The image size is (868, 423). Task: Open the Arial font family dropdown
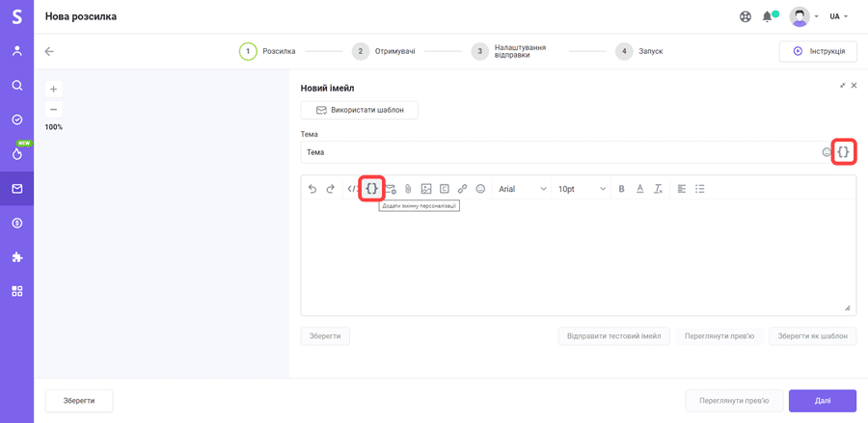click(x=522, y=189)
